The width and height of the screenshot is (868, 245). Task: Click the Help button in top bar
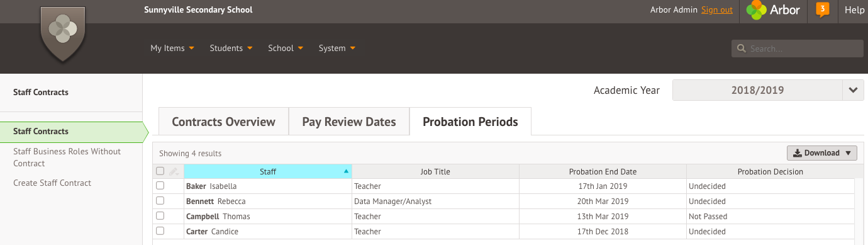point(854,10)
